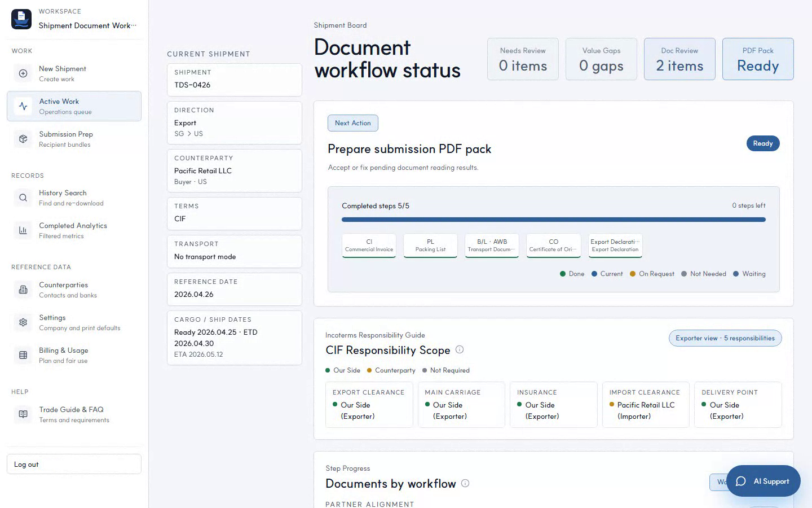The image size is (812, 508).
Task: Click the Shipment TDS-0426 card
Action: point(235,80)
